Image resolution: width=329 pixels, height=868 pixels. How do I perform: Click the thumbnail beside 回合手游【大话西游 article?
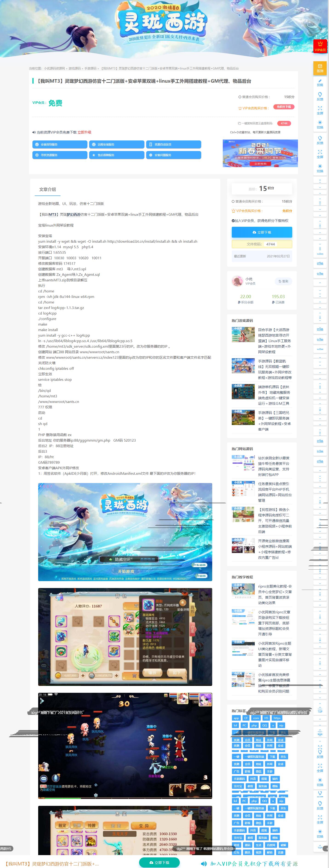pos(243,335)
